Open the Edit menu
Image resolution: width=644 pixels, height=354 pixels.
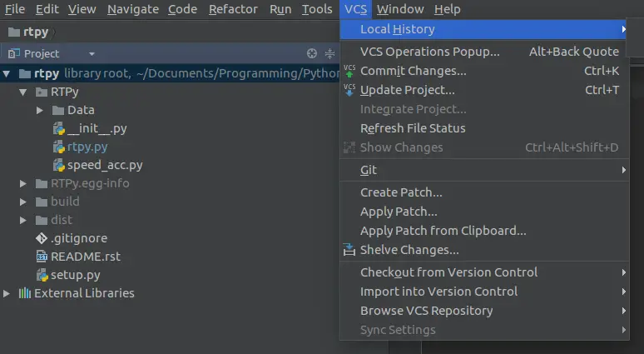pyautogui.click(x=47, y=9)
